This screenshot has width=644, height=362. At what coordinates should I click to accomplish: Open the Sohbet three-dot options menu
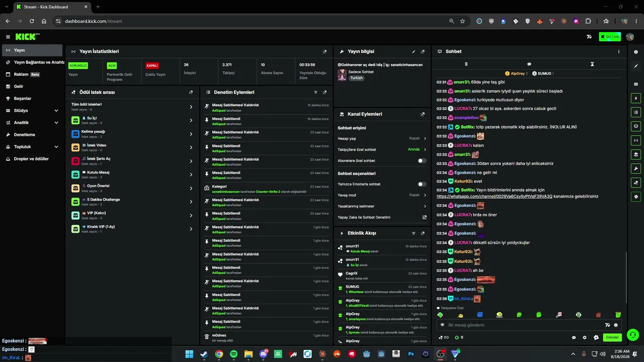tap(619, 51)
